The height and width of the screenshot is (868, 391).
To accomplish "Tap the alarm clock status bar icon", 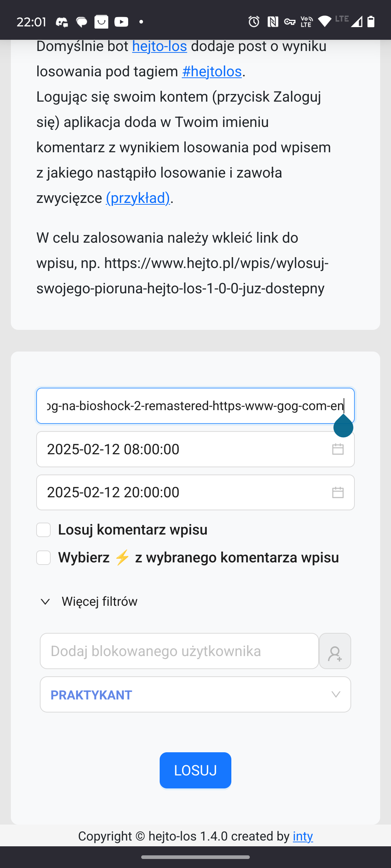I will point(254,22).
